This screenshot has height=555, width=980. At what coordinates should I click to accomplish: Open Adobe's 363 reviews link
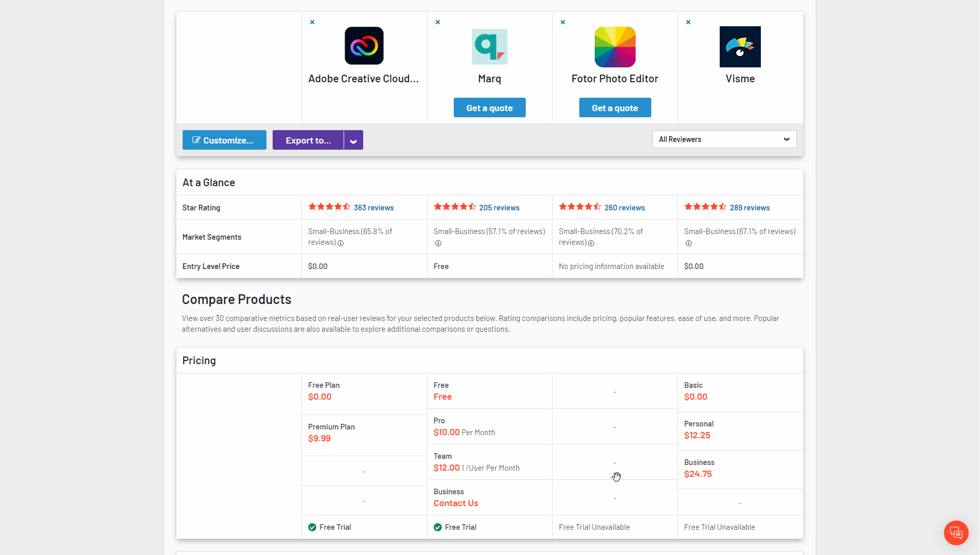(x=373, y=208)
